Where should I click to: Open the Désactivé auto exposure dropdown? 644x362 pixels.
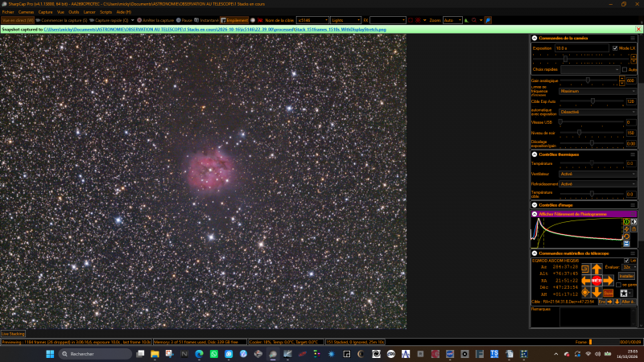point(597,112)
